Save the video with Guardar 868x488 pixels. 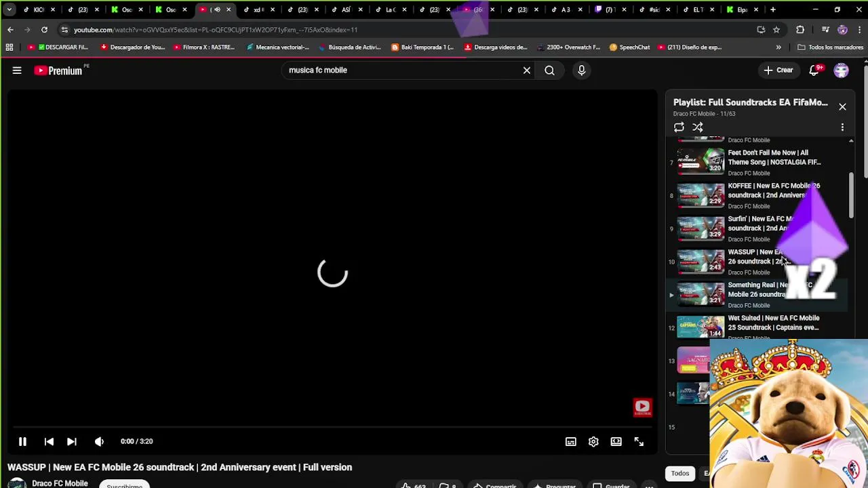[x=611, y=485]
